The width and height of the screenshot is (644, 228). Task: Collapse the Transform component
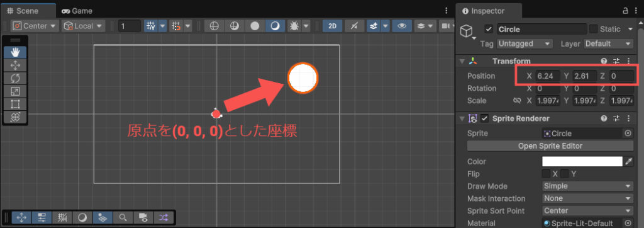(x=462, y=61)
